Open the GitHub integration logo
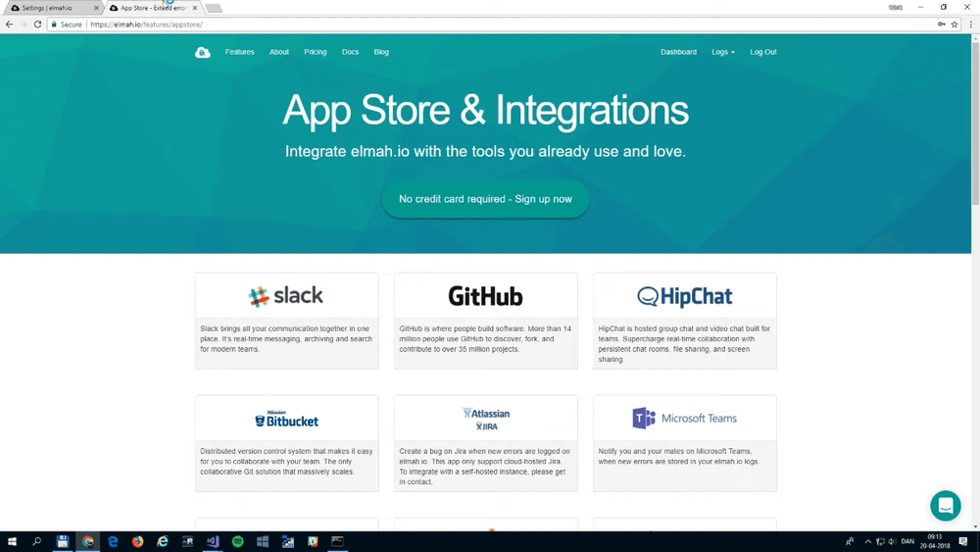This screenshot has height=552, width=980. (485, 296)
